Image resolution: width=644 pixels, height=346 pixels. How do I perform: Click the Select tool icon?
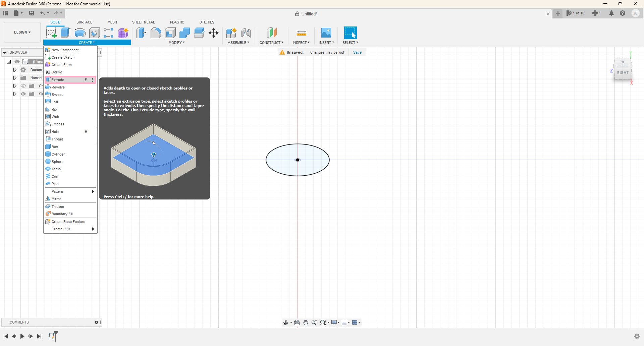(x=351, y=33)
